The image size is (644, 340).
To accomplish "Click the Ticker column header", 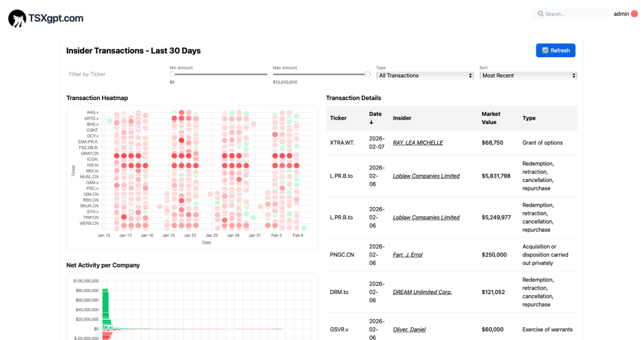I will point(338,118).
